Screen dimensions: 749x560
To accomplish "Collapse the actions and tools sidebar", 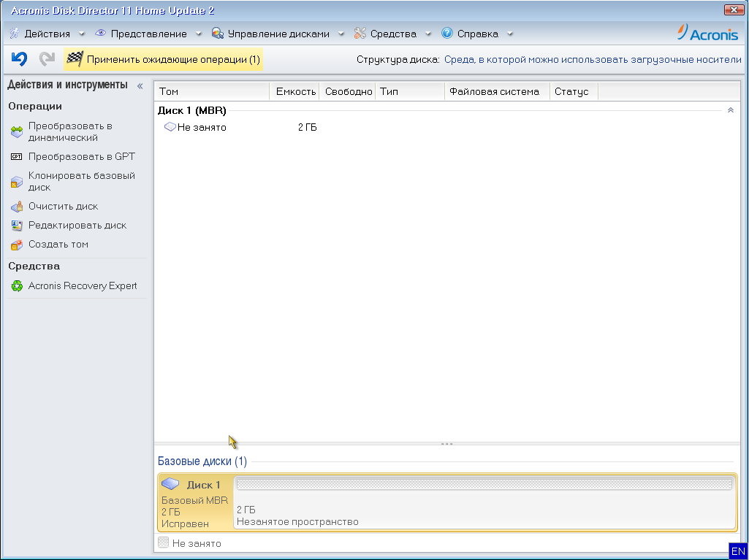I will 140,86.
